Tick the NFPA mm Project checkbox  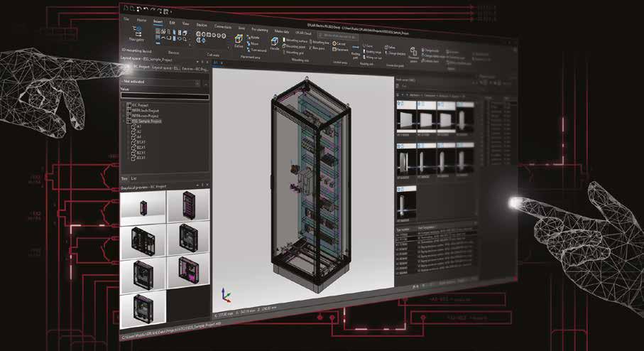pos(129,116)
